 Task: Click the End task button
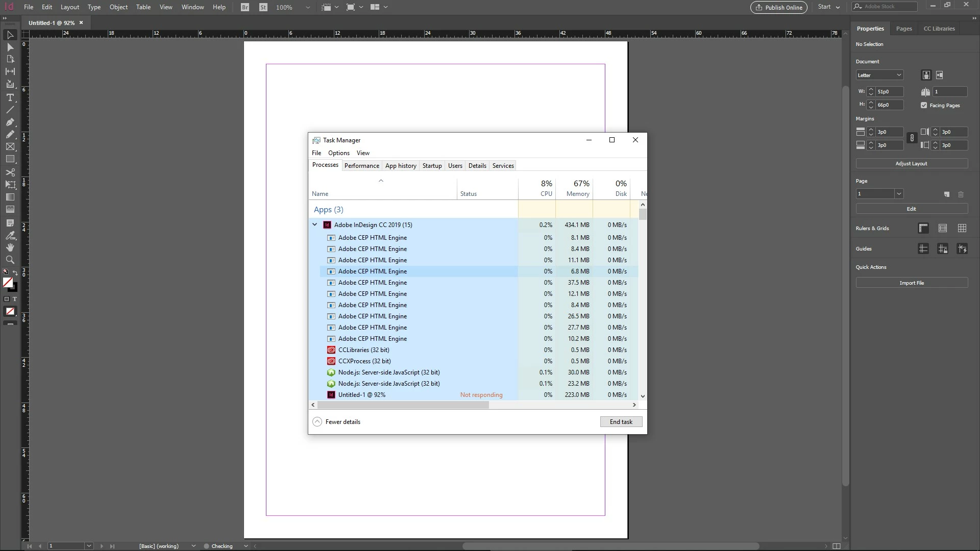(621, 421)
